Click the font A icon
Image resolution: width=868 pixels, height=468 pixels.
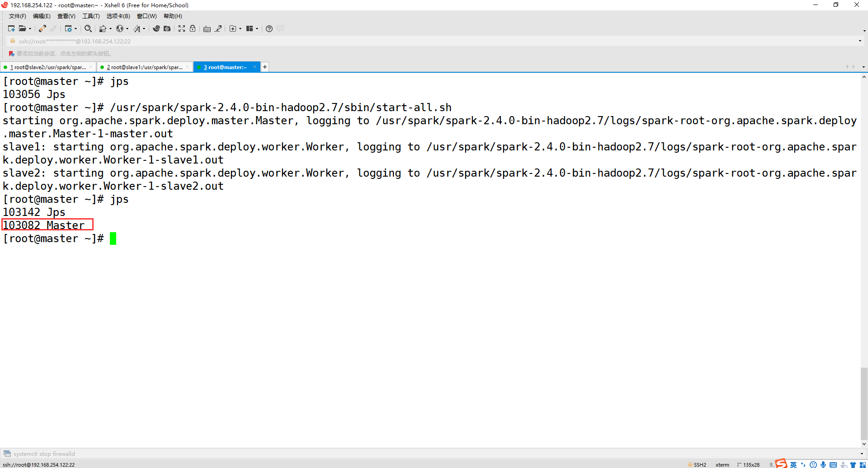(x=137, y=28)
